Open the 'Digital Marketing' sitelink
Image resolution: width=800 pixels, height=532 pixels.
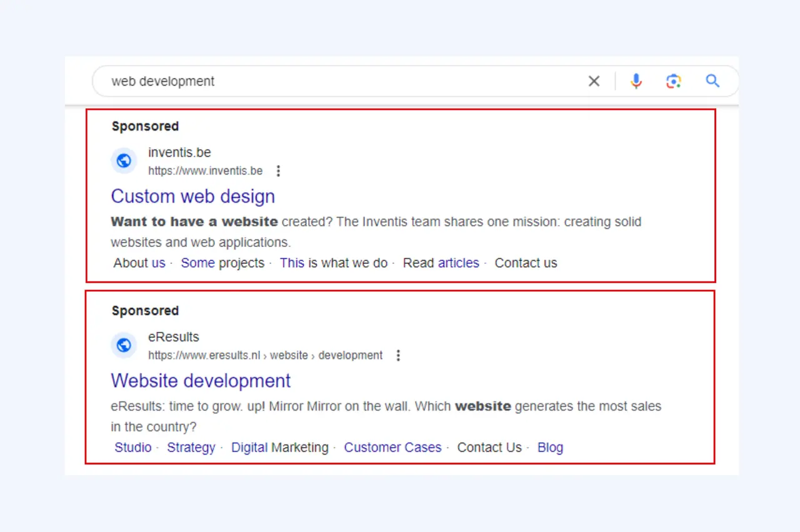coord(280,448)
